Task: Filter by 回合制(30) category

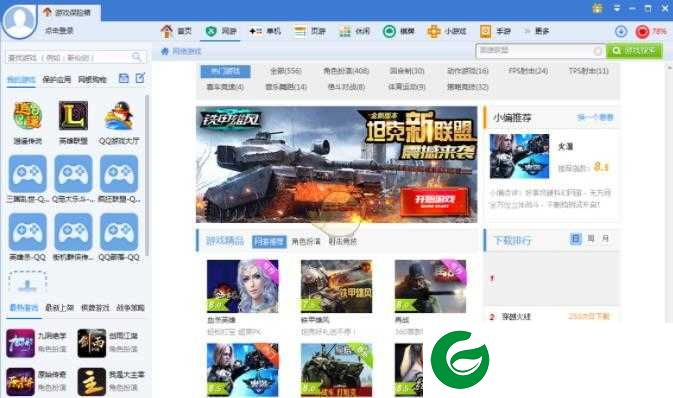Action: [407, 71]
